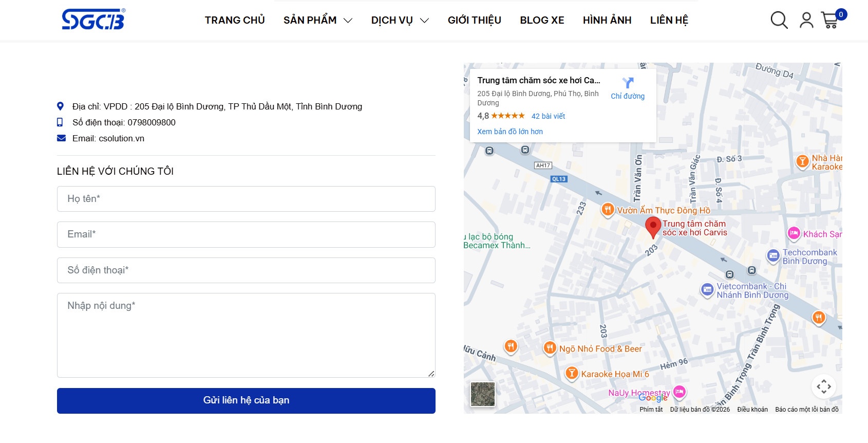Focus the Số điện thoại input field
Viewport: 868px width, 443px height.
(x=246, y=270)
